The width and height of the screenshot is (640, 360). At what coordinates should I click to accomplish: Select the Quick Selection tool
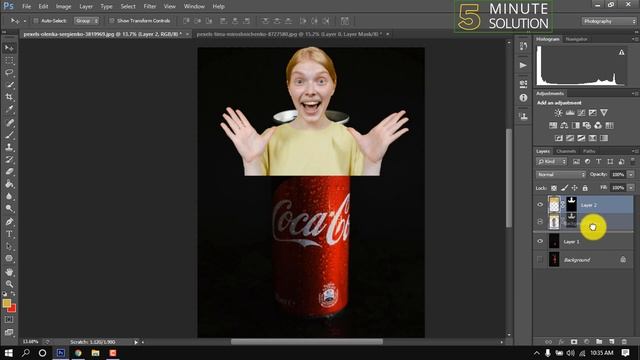(9, 85)
